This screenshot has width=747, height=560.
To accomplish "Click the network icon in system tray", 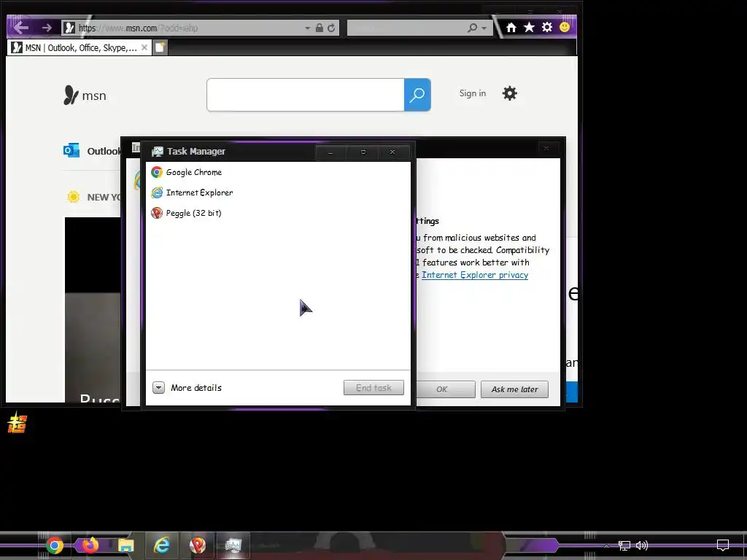I will click(624, 545).
